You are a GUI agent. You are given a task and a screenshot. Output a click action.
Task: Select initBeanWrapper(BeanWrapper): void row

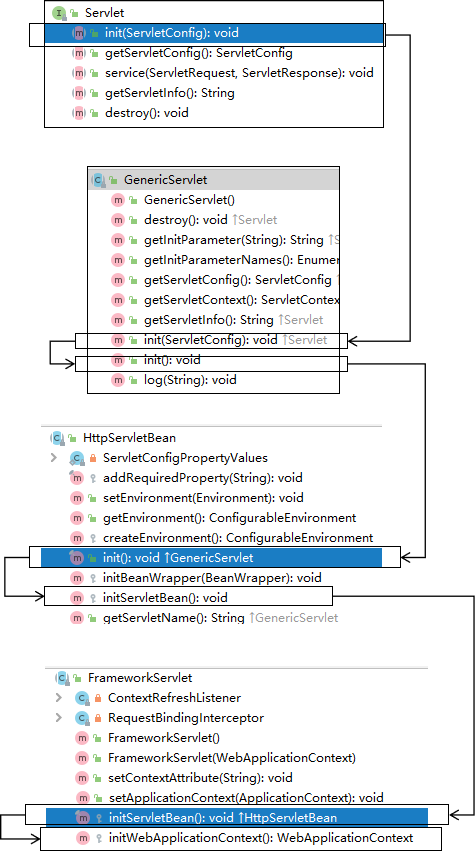click(x=211, y=578)
